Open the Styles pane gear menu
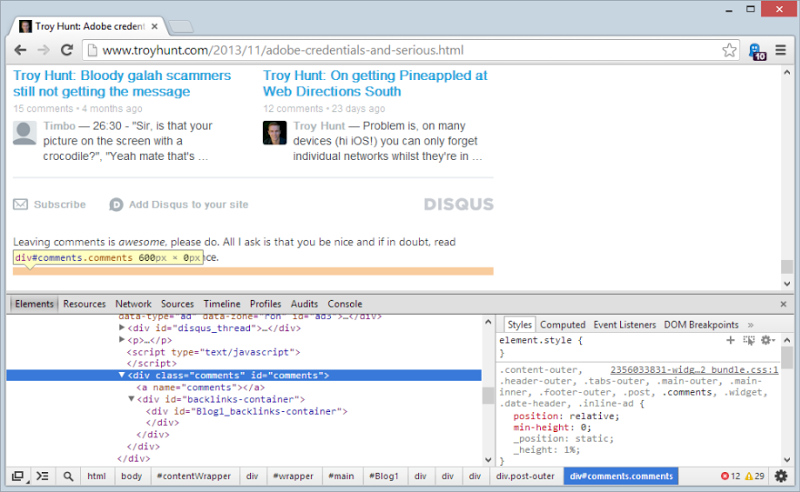The height and width of the screenshot is (492, 800). (x=767, y=340)
